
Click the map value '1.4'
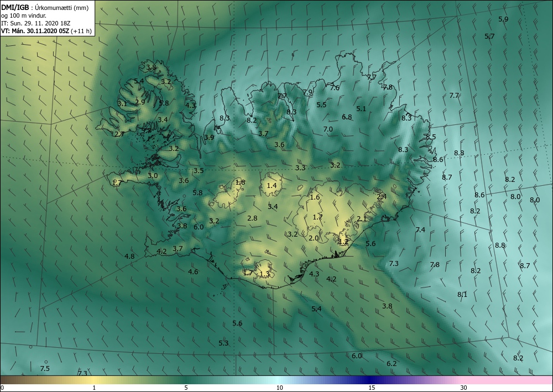pyautogui.click(x=272, y=186)
